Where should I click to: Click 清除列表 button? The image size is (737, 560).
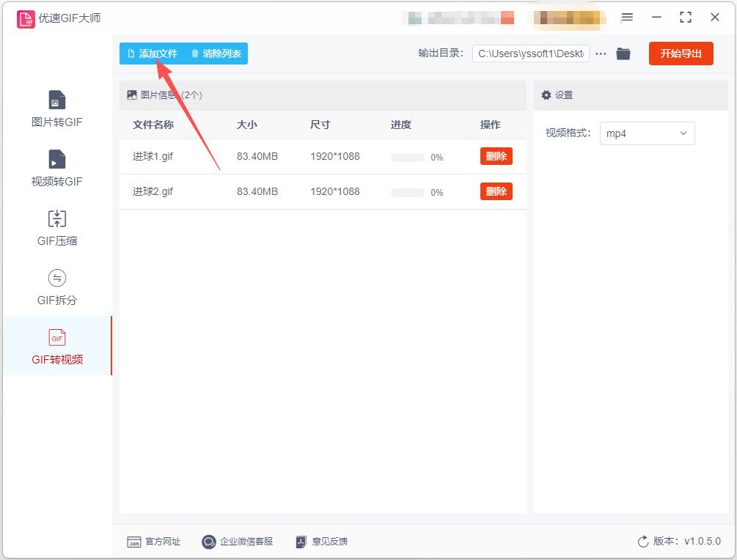[216, 54]
